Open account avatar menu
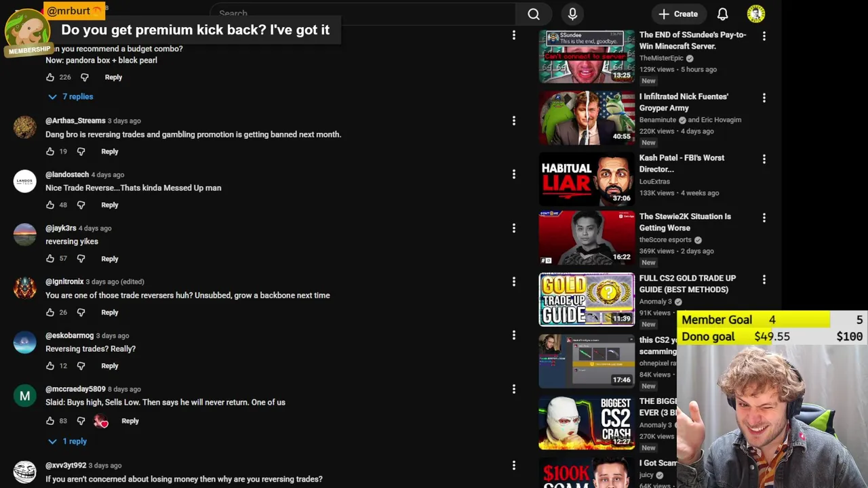Image resolution: width=868 pixels, height=488 pixels. point(756,14)
